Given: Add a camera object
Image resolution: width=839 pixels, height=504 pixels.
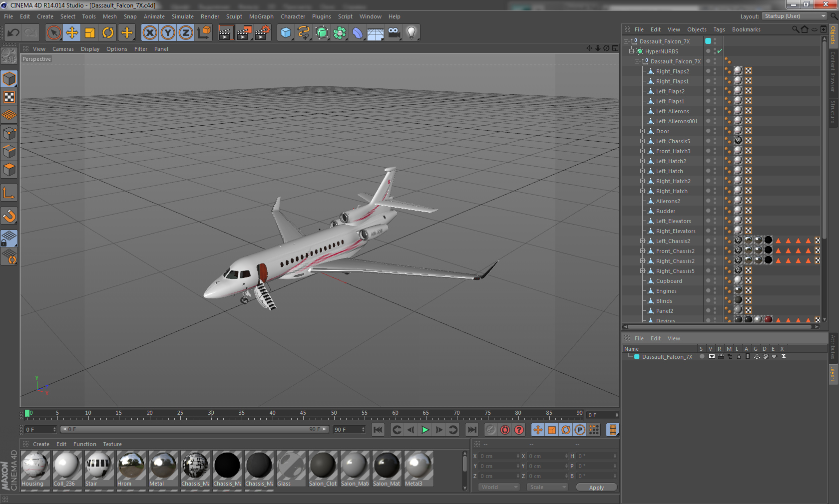Looking at the screenshot, I should pyautogui.click(x=394, y=33).
